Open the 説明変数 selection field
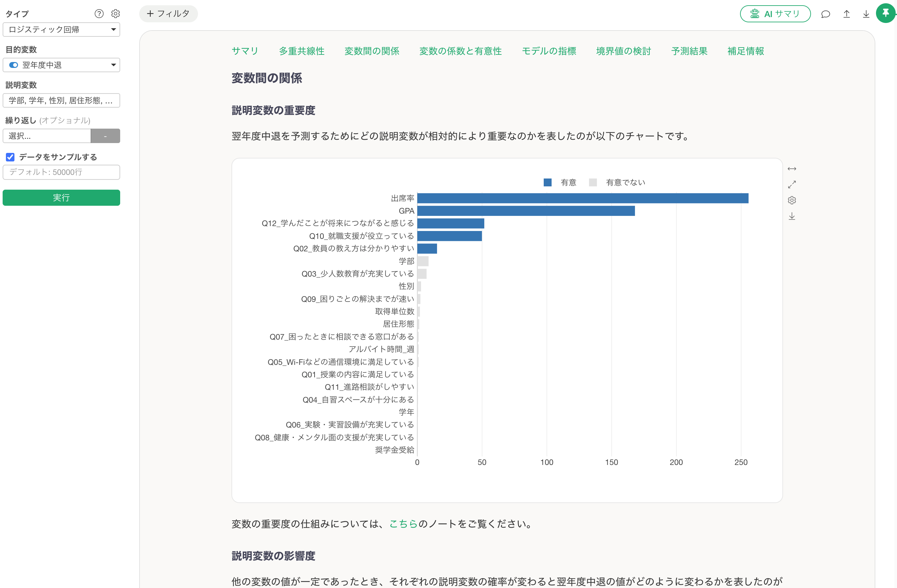 click(x=61, y=100)
